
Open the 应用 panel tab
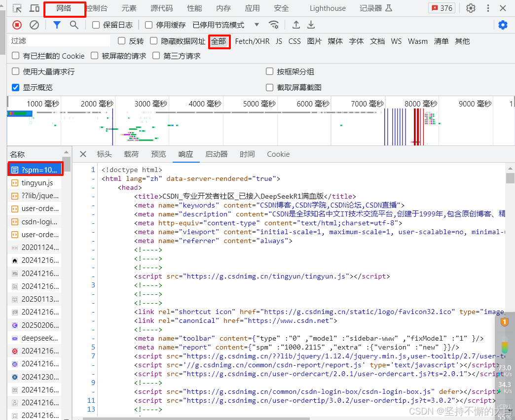(x=252, y=8)
